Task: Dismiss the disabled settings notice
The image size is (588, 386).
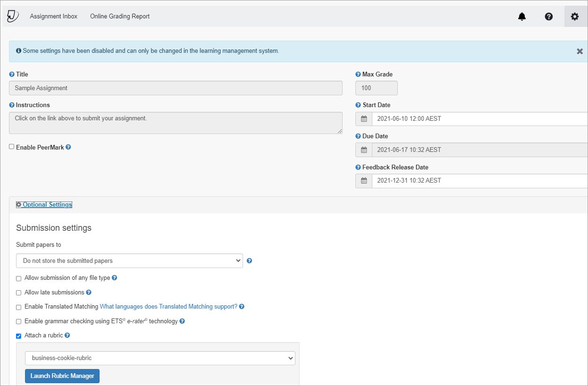Action: [580, 51]
